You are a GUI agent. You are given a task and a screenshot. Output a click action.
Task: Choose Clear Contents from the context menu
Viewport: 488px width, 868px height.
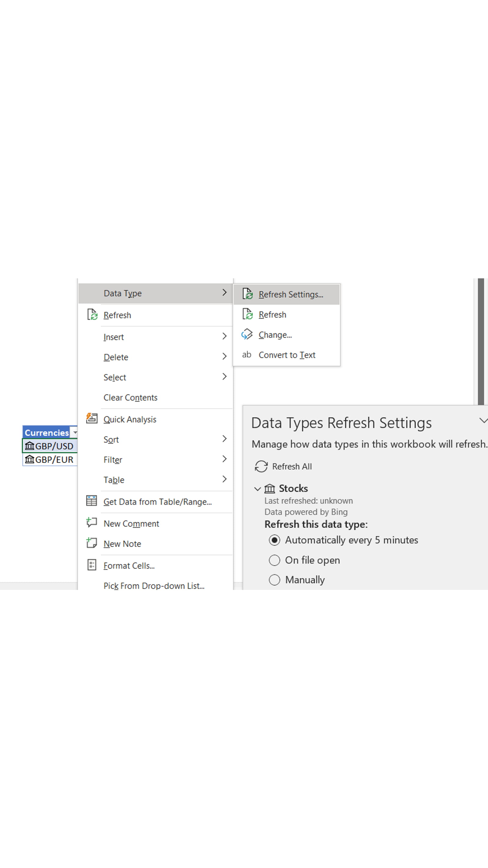[130, 397]
